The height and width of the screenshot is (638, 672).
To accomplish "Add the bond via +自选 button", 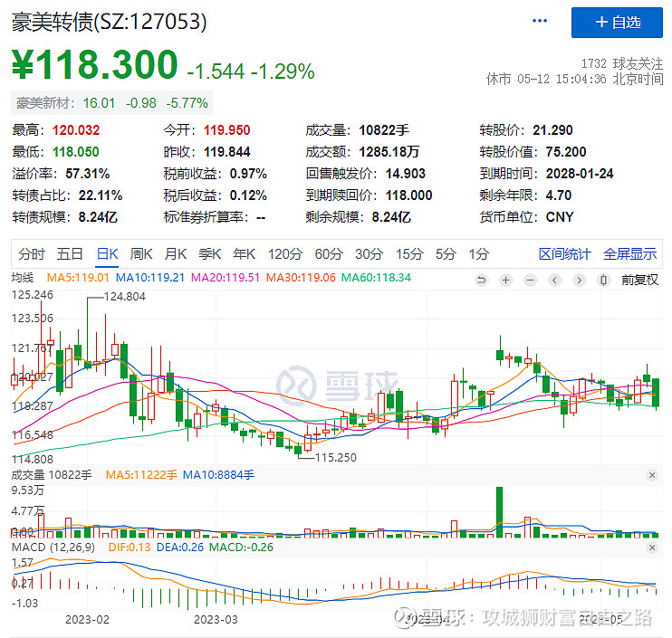I will (617, 23).
